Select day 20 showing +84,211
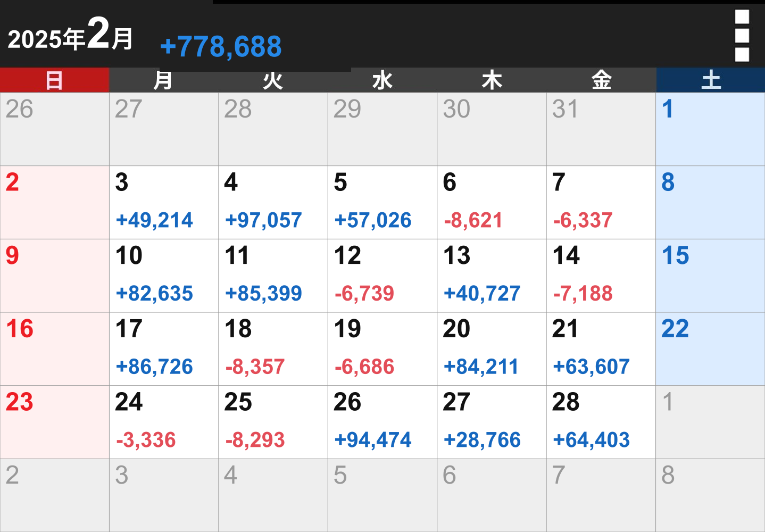 (x=492, y=349)
